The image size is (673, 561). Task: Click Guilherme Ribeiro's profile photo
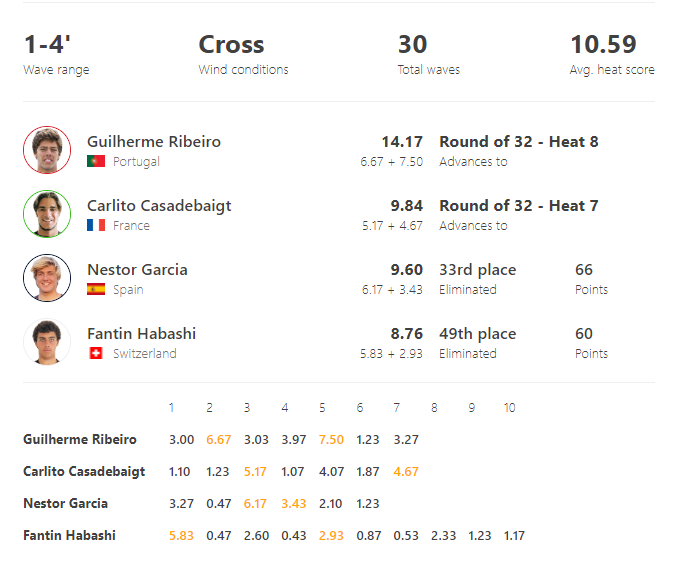click(47, 150)
